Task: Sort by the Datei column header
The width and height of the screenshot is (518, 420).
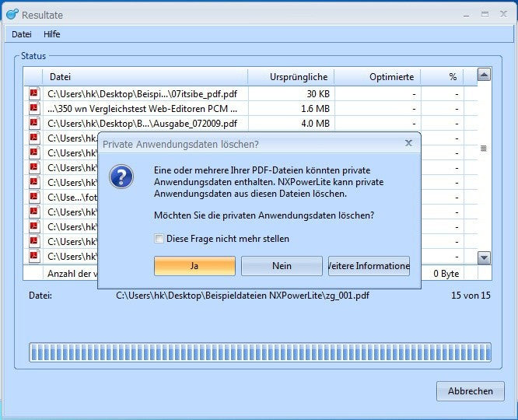Action: click(x=145, y=77)
